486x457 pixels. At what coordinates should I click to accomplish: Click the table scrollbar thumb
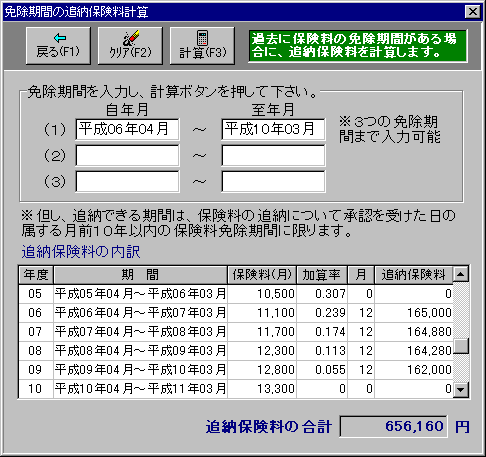[x=461, y=346]
